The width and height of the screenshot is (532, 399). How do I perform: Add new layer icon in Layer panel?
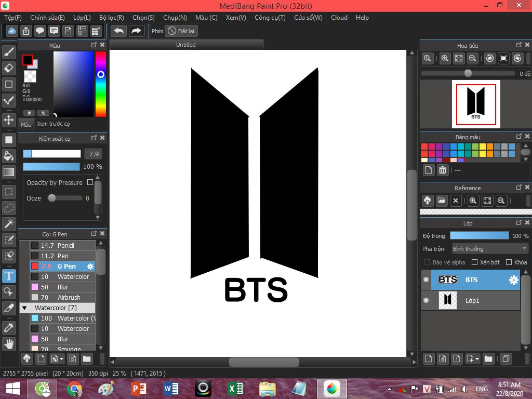pyautogui.click(x=429, y=358)
